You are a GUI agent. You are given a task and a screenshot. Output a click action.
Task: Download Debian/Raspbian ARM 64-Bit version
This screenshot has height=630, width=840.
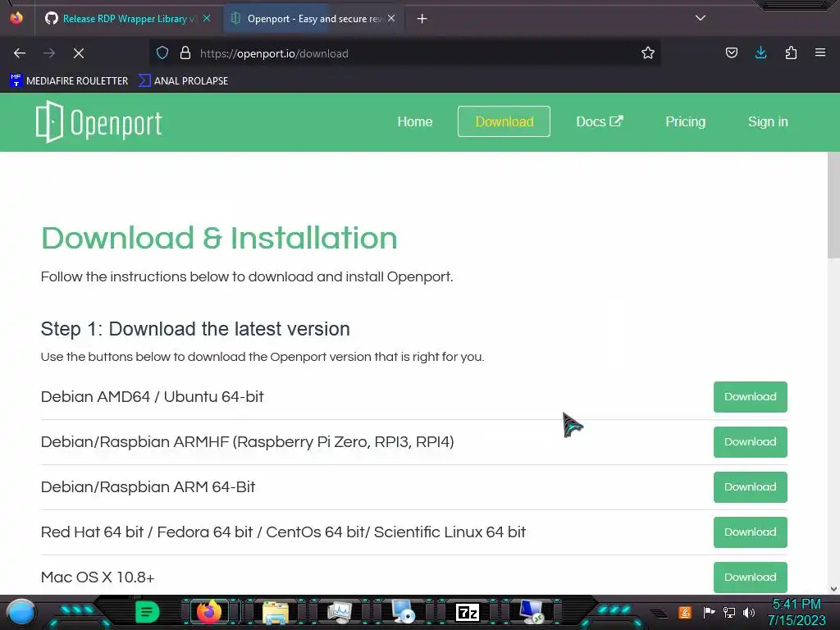(750, 487)
